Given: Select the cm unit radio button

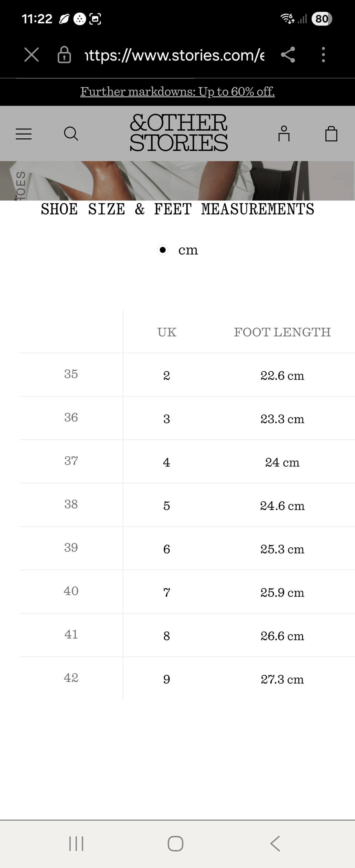Looking at the screenshot, I should pyautogui.click(x=163, y=250).
